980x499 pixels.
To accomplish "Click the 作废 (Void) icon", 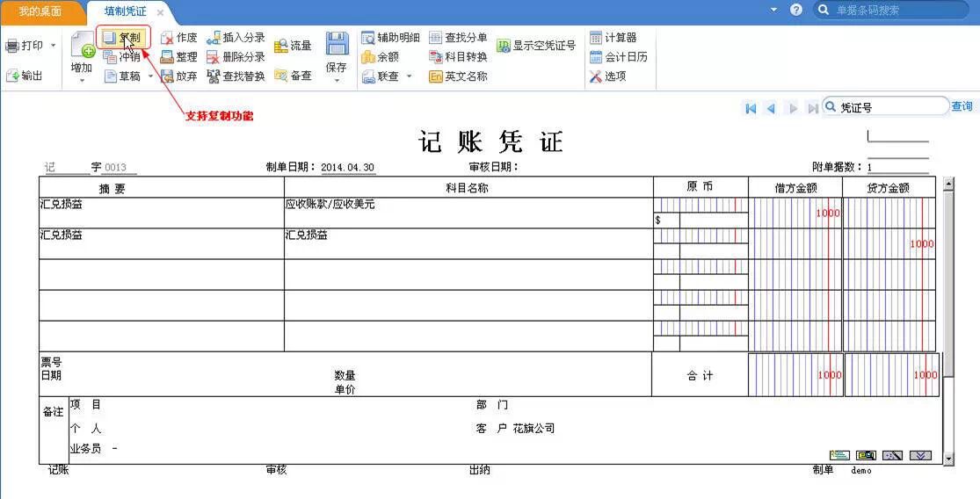I will tap(167, 38).
